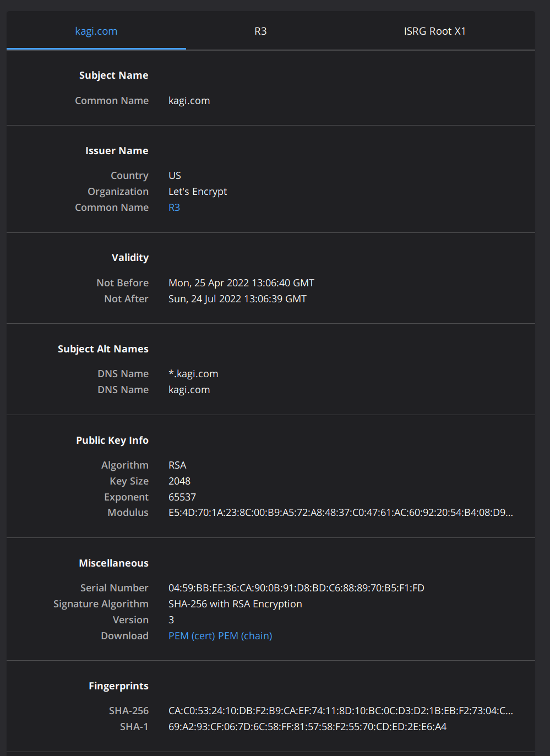The height and width of the screenshot is (756, 550).
Task: Click the Key Size value 2048
Action: point(179,481)
